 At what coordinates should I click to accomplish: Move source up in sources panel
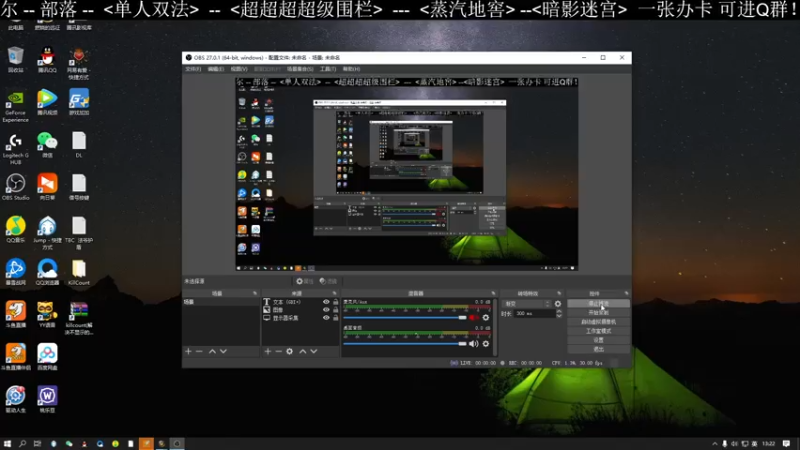[303, 351]
